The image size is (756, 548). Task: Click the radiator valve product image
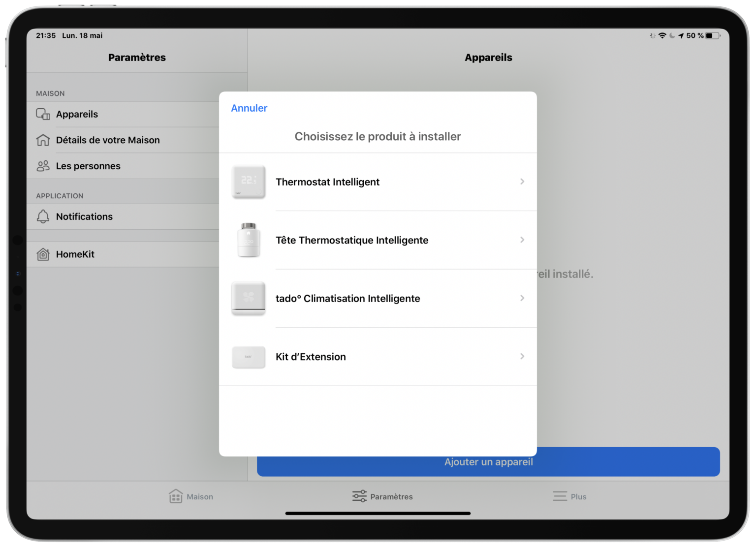click(249, 240)
